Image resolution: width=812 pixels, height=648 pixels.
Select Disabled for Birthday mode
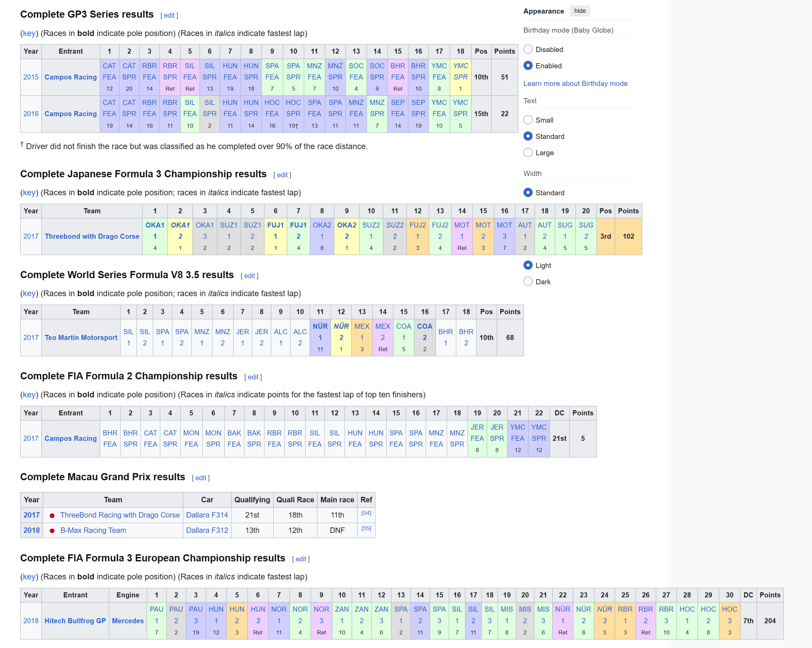[528, 49]
